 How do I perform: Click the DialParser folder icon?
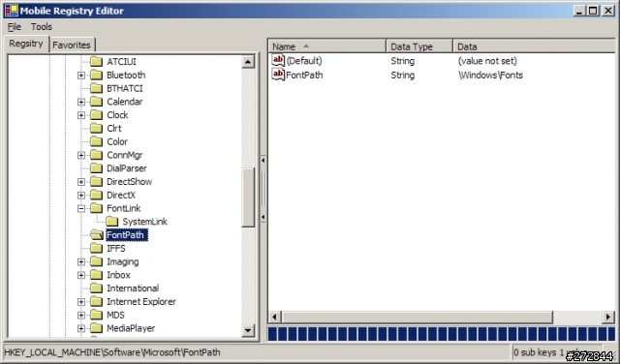click(x=96, y=168)
